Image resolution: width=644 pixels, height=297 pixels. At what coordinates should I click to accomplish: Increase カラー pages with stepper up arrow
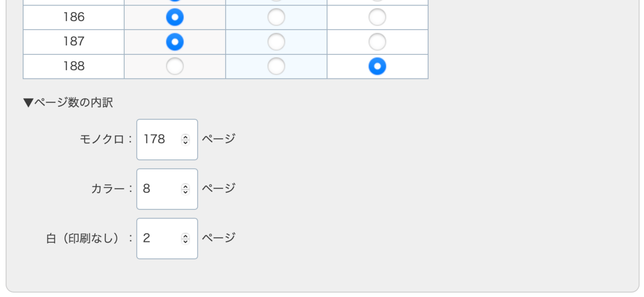[x=186, y=186]
